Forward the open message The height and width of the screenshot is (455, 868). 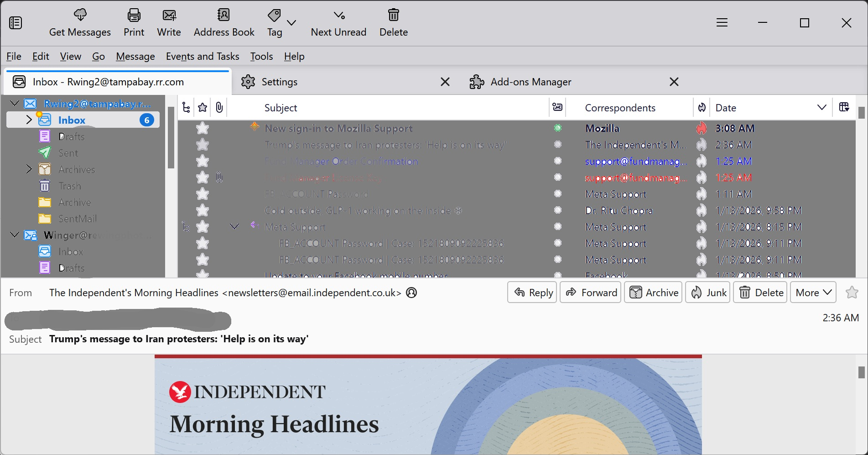coord(591,293)
